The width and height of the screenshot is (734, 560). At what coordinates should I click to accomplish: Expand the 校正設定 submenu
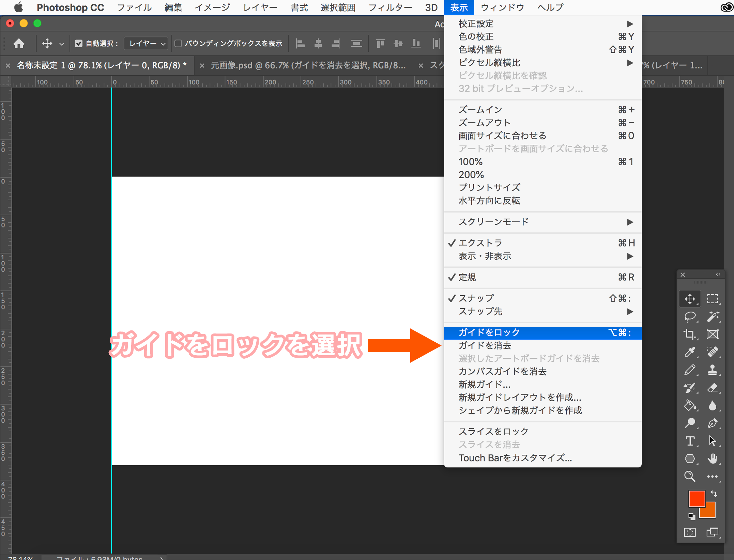coord(542,24)
